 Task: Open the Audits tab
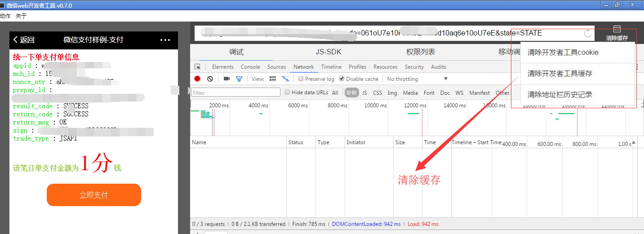tap(439, 67)
